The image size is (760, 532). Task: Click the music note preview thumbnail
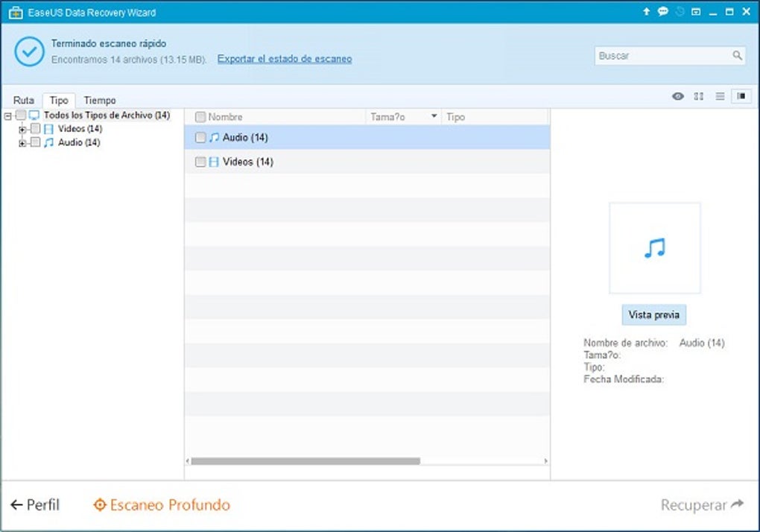pos(655,248)
